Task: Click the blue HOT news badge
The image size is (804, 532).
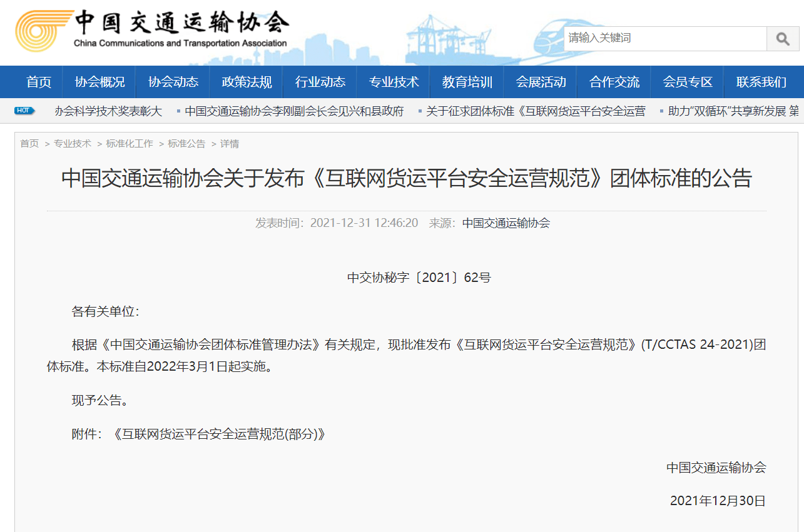Action: (24, 111)
